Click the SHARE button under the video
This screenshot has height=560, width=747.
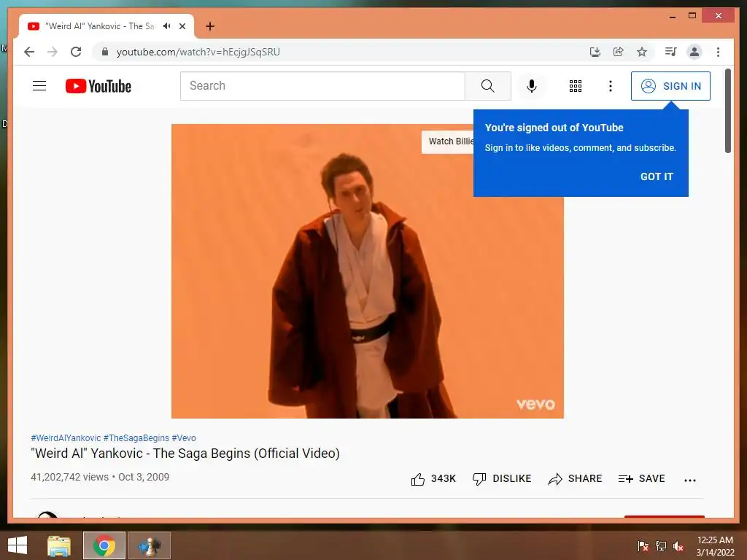(575, 479)
